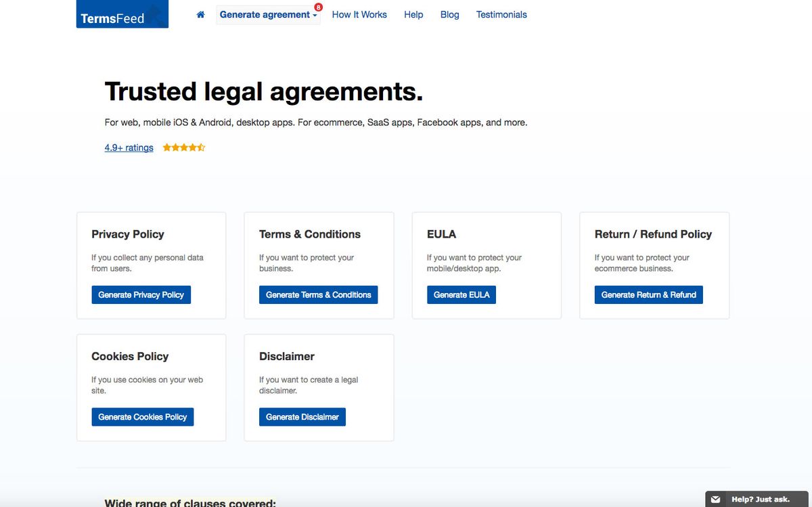Click Generate Cookies Policy
Viewport: 812px width, 507px height.
(x=142, y=416)
